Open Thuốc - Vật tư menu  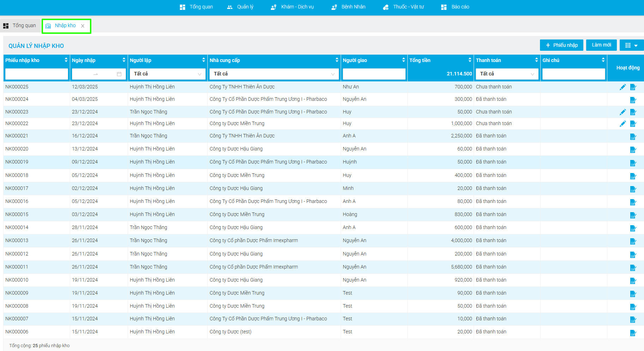click(x=403, y=7)
